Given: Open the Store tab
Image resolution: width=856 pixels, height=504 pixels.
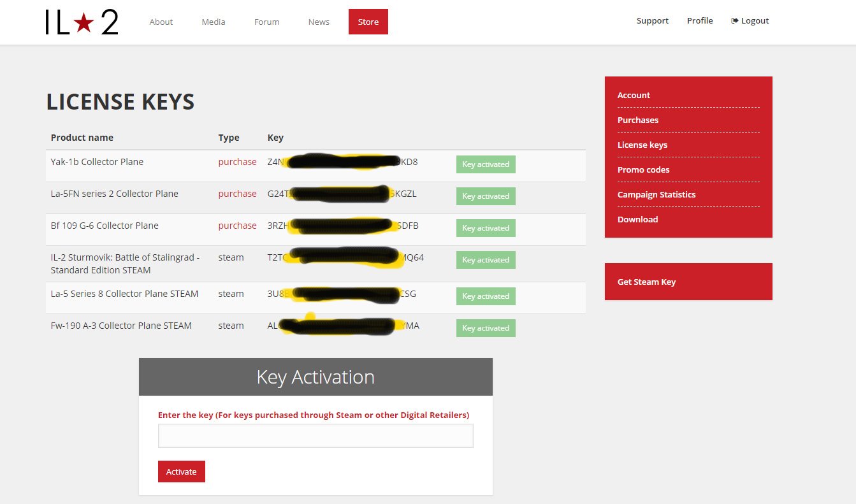Looking at the screenshot, I should pyautogui.click(x=368, y=22).
